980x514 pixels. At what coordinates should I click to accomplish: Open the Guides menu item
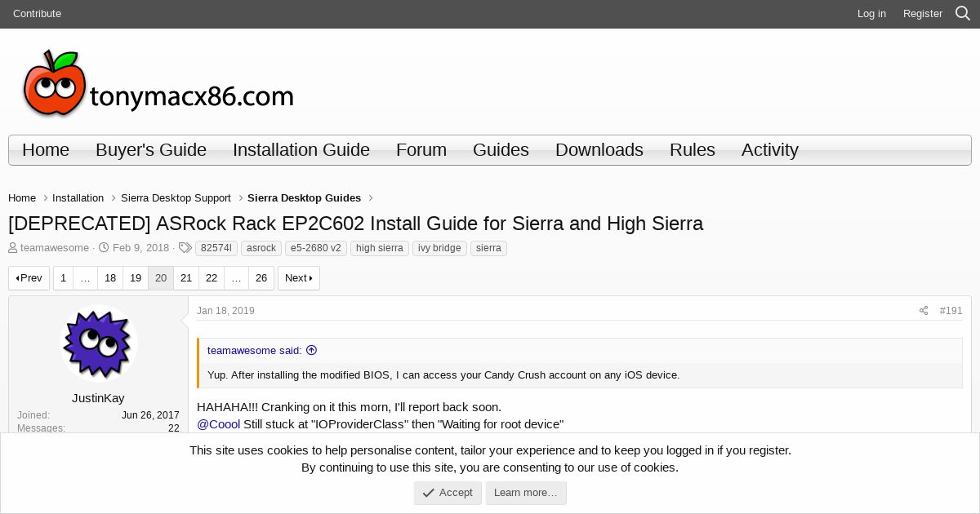(501, 150)
